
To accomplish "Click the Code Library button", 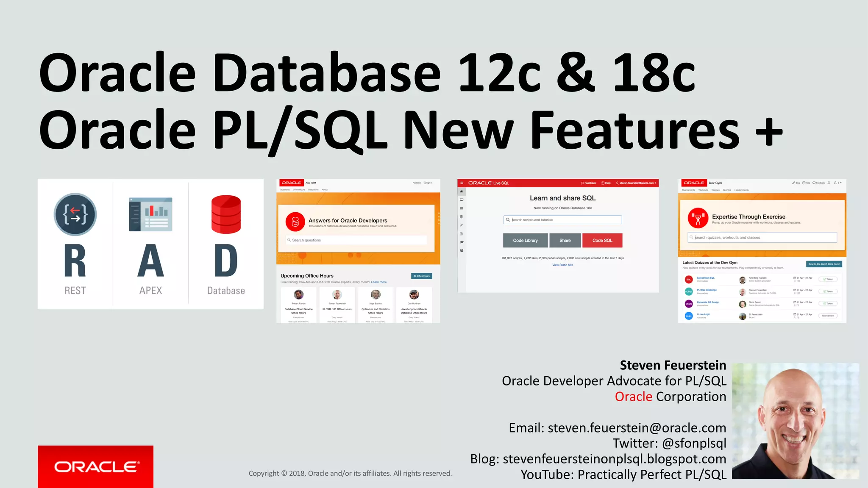I will (525, 240).
